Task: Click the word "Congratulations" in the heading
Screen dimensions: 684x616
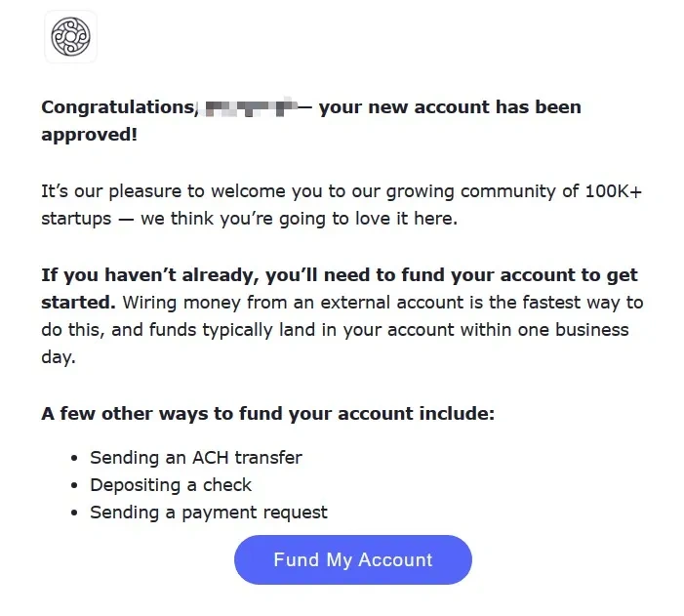Action: [117, 106]
